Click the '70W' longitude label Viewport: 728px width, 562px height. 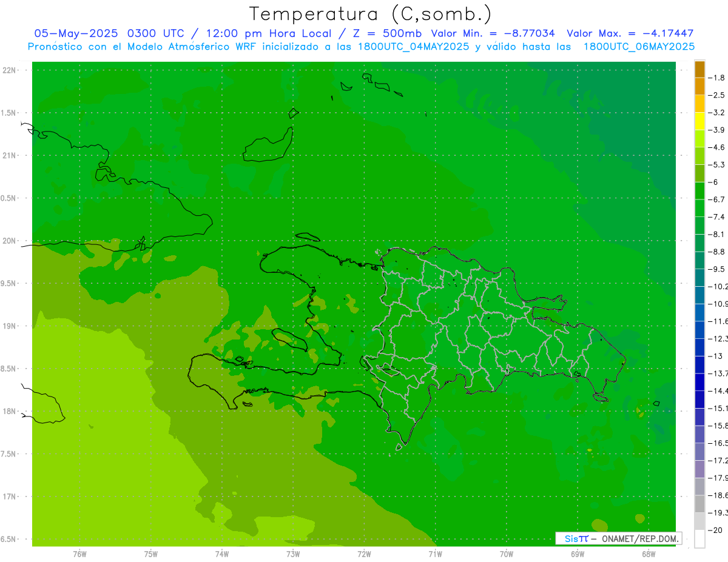(507, 554)
